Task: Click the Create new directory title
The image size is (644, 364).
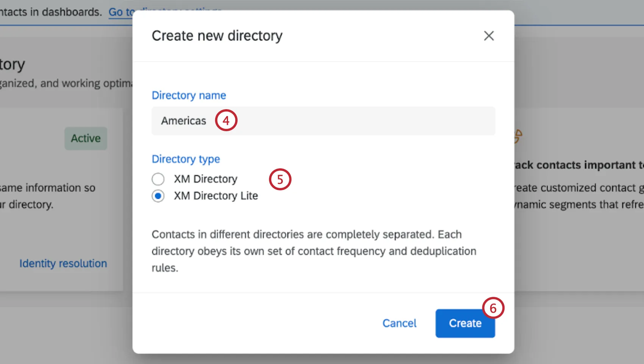Action: 217,35
